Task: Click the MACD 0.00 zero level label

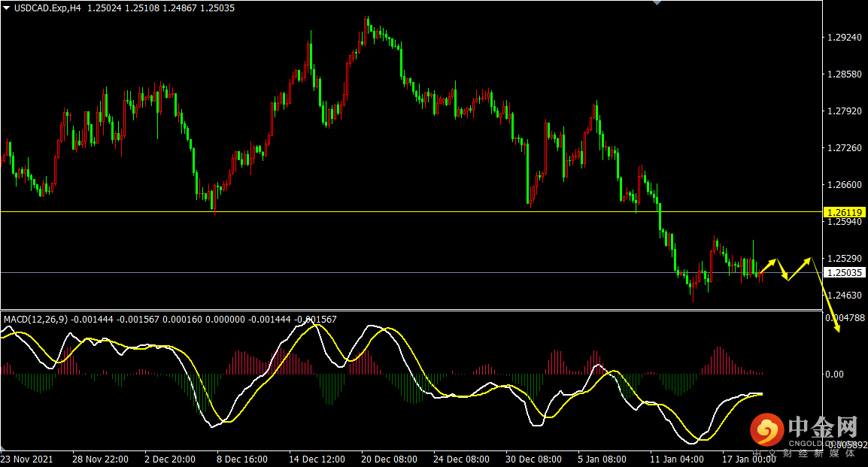Action: coord(836,374)
